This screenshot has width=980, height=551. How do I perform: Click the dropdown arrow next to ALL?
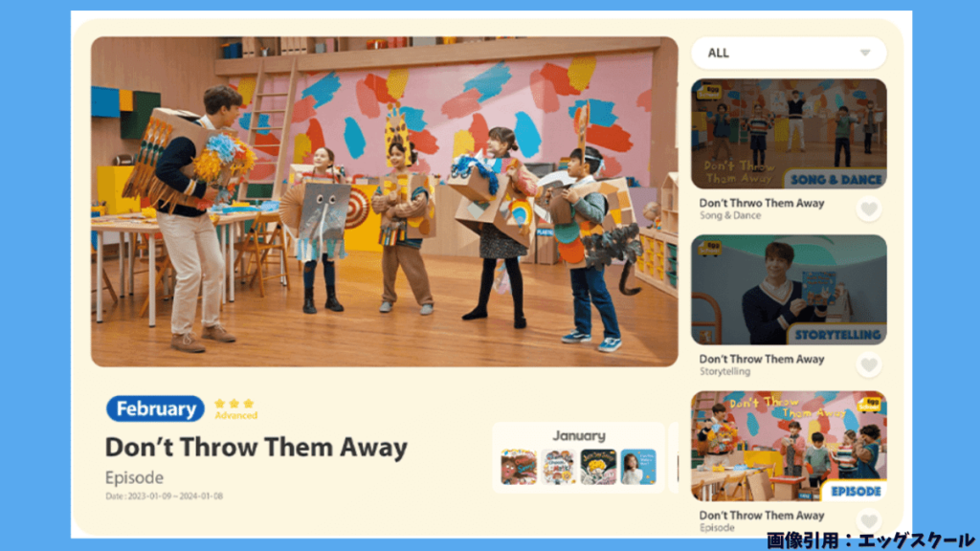[x=865, y=54]
